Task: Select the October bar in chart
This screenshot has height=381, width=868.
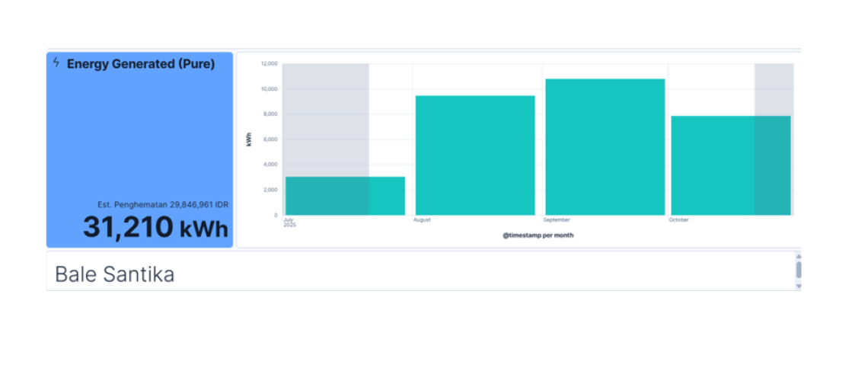Action: 731,165
